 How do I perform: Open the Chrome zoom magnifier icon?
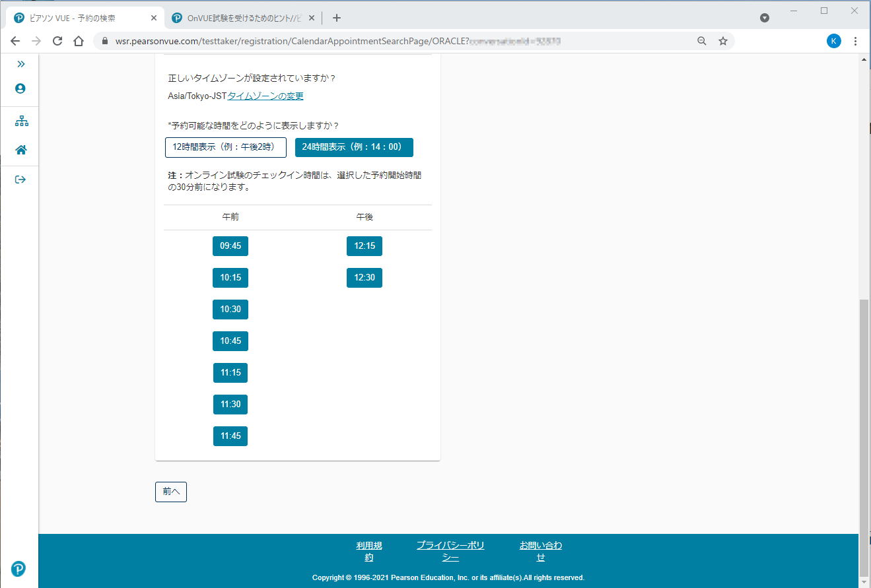coord(702,41)
